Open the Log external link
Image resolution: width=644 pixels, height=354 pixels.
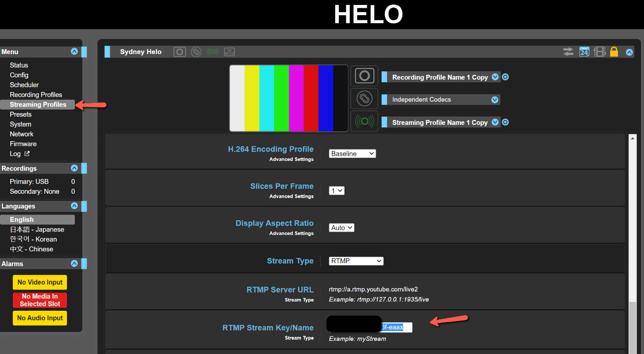click(x=20, y=153)
